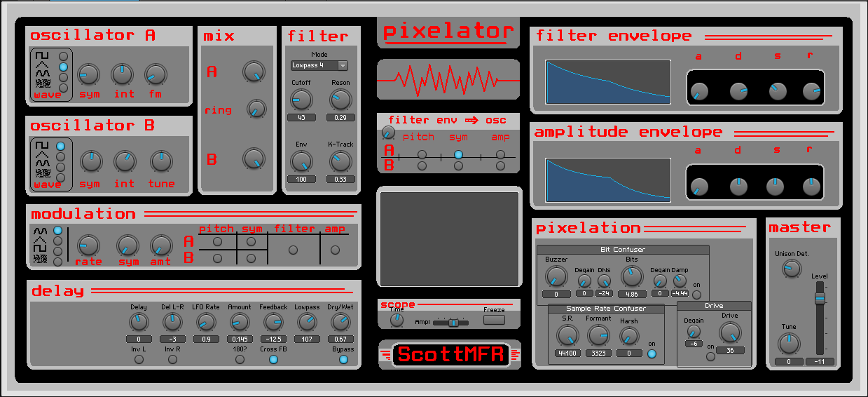
Task: Click the noise waveform icon in modulation section
Action: coord(41,260)
